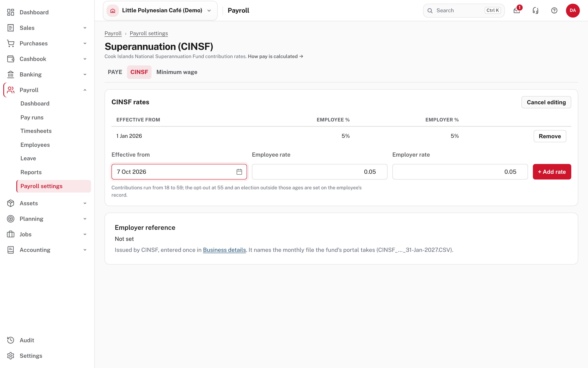Select the CINSF tab
588x368 pixels.
coord(139,72)
